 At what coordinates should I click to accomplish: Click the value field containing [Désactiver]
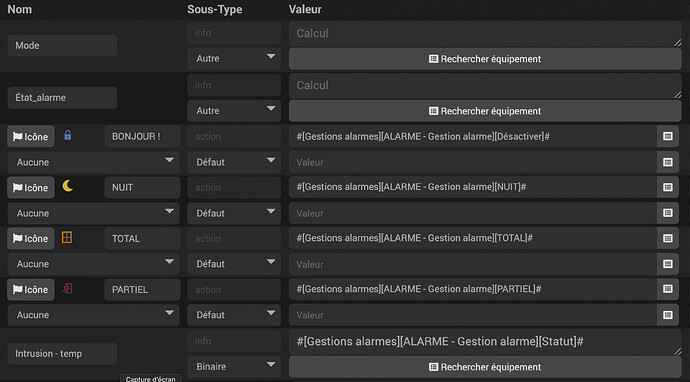473,136
